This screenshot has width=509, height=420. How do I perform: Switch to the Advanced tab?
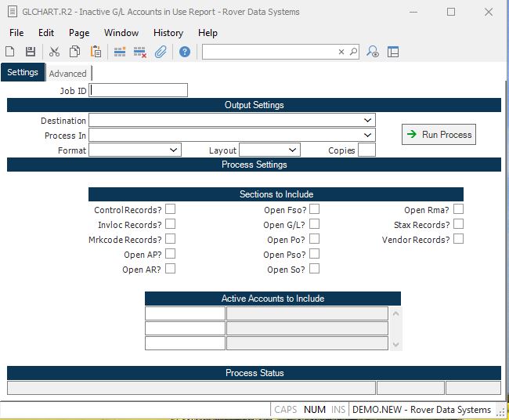click(x=68, y=74)
